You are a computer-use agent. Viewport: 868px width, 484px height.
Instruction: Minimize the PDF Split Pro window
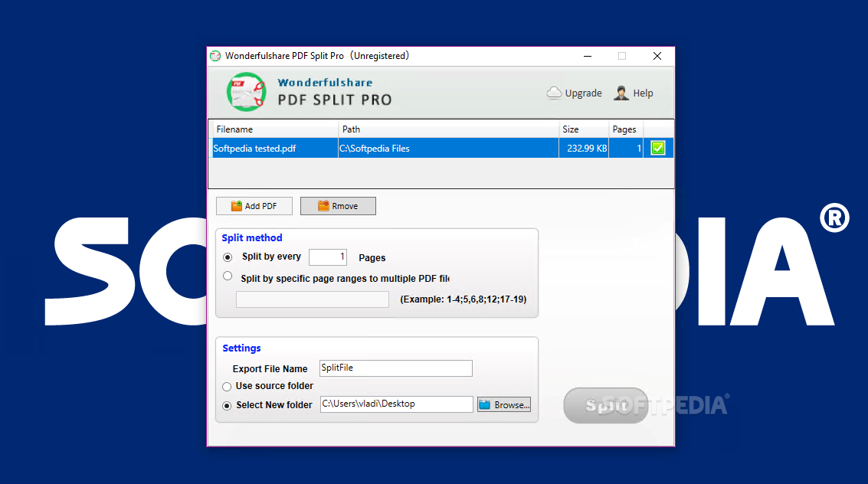588,56
